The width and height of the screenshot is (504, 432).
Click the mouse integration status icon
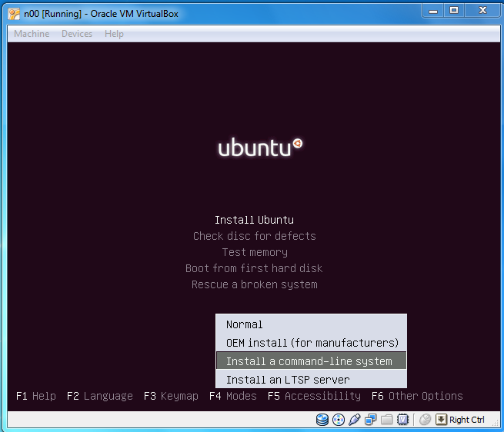426,420
